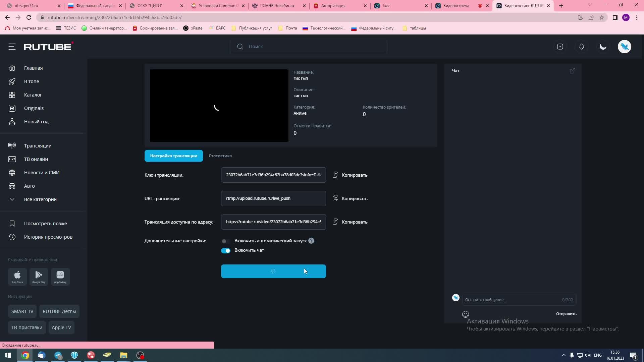Screen dimensions: 644x362
Task: Expand Все категории in sidebar
Action: click(x=40, y=199)
